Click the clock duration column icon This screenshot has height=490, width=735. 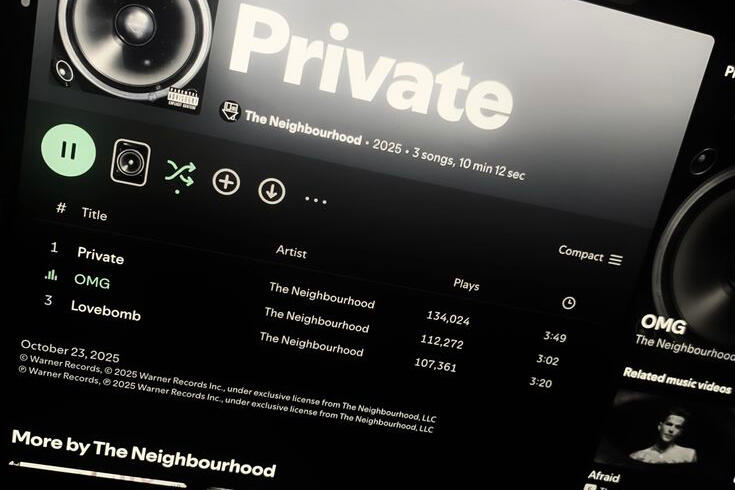[568, 303]
